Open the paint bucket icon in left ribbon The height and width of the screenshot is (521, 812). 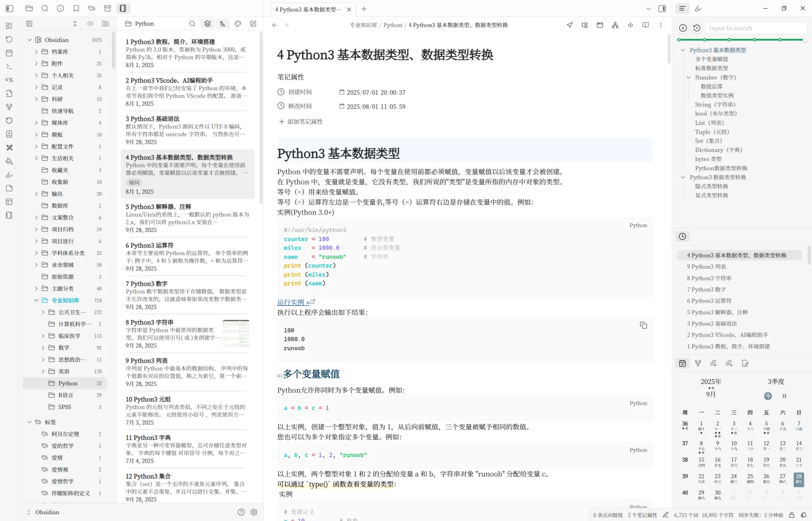tap(9, 161)
